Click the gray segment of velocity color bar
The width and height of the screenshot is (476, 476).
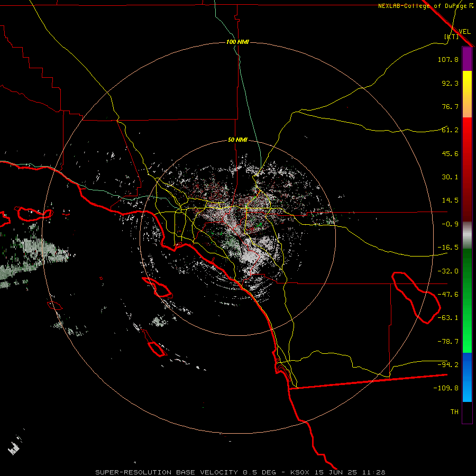(x=467, y=235)
